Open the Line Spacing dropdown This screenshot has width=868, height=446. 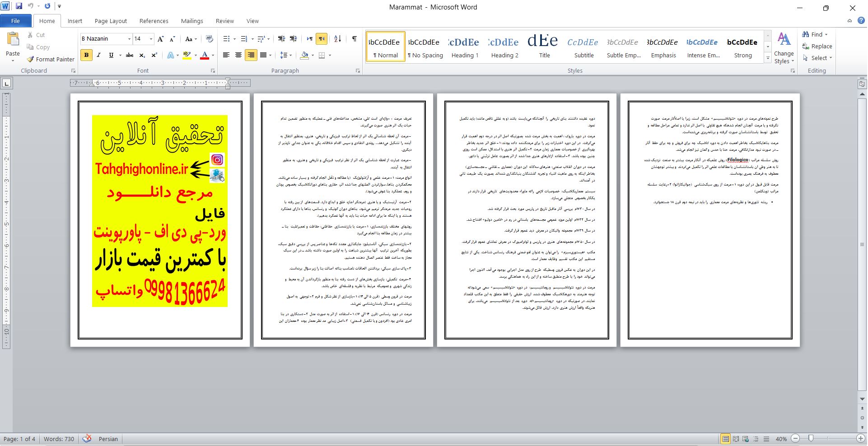pyautogui.click(x=286, y=55)
